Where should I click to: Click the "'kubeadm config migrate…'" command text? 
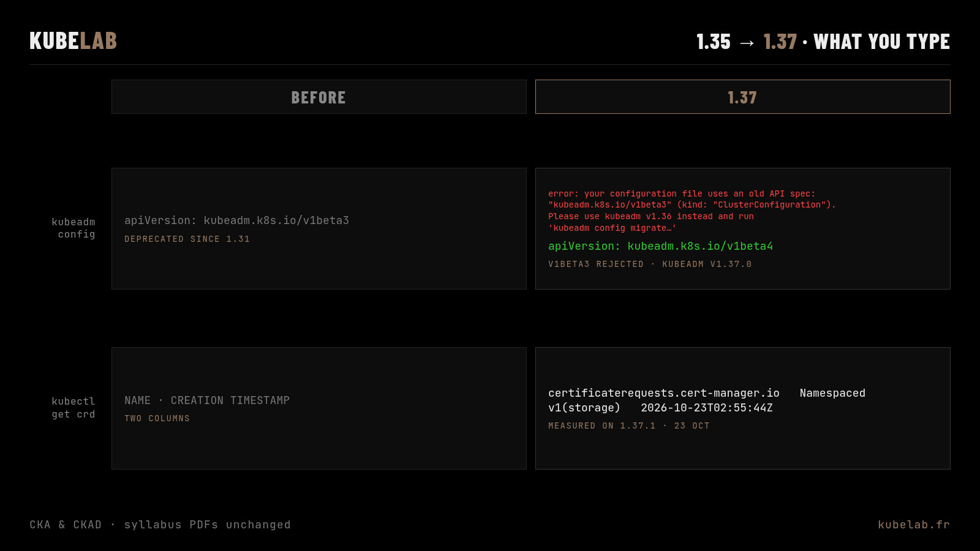[612, 228]
